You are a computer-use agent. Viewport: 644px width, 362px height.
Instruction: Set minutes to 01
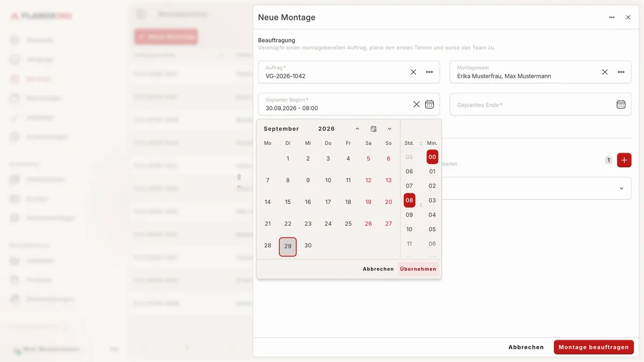(433, 171)
